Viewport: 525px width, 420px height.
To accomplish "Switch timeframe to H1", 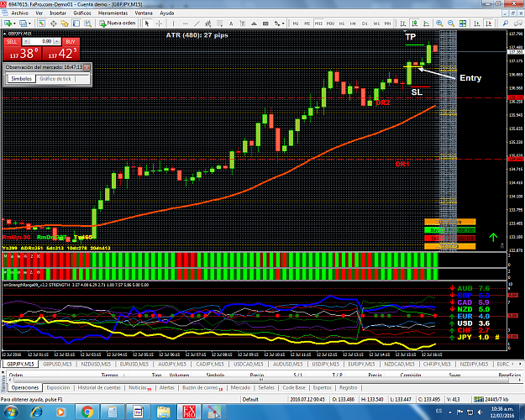I will [x=342, y=24].
